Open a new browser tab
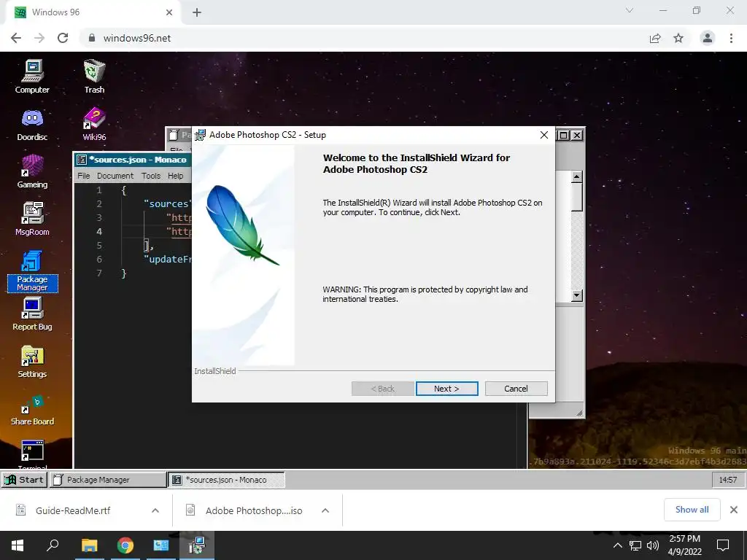The width and height of the screenshot is (747, 560). point(197,12)
